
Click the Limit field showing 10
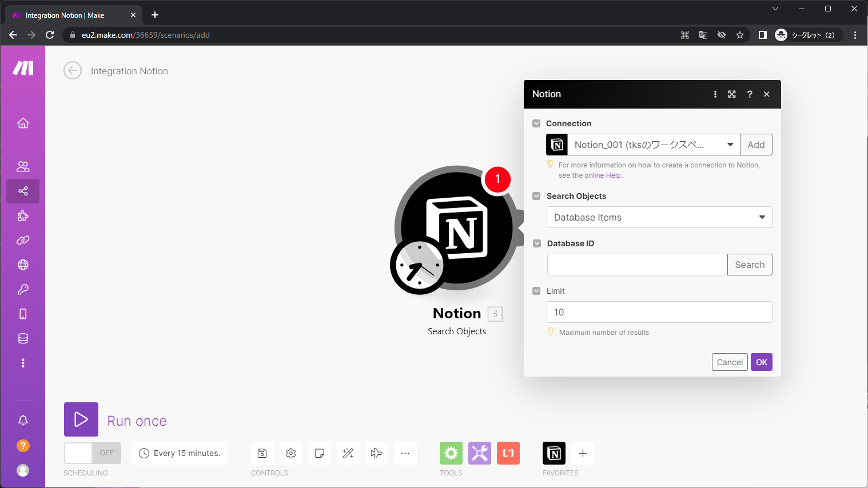659,312
